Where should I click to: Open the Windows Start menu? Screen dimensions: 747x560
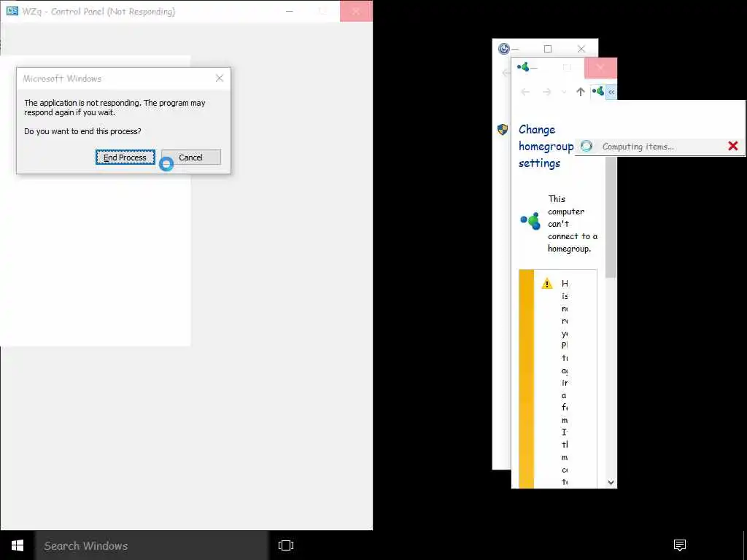[x=18, y=545]
